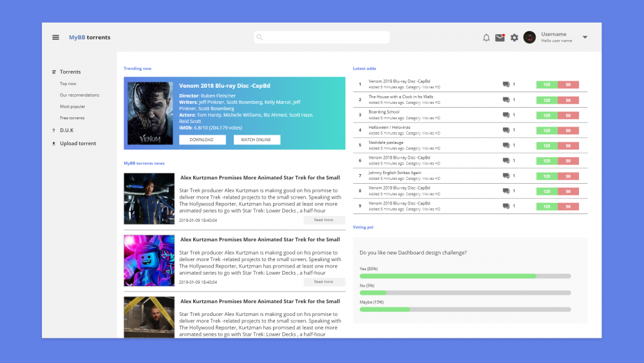This screenshot has width=644, height=363.
Task: Open Our recomendations in sidebar
Action: pos(79,95)
